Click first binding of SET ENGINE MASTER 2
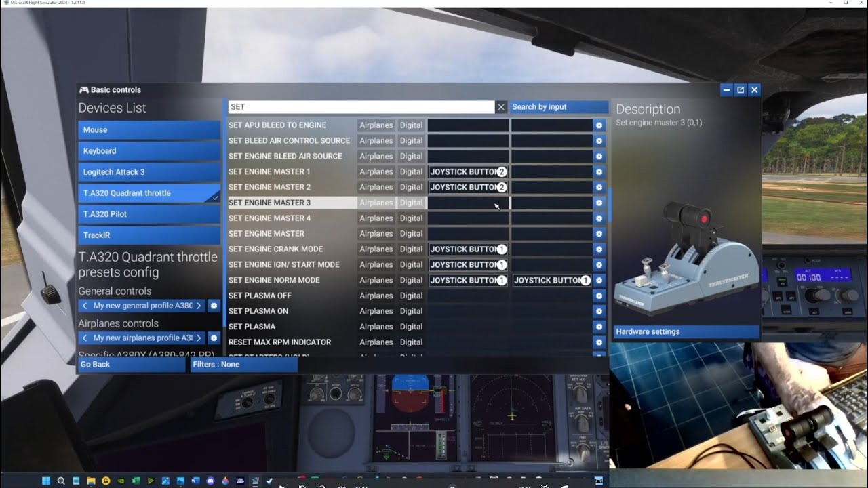868x488 pixels. [x=468, y=188]
